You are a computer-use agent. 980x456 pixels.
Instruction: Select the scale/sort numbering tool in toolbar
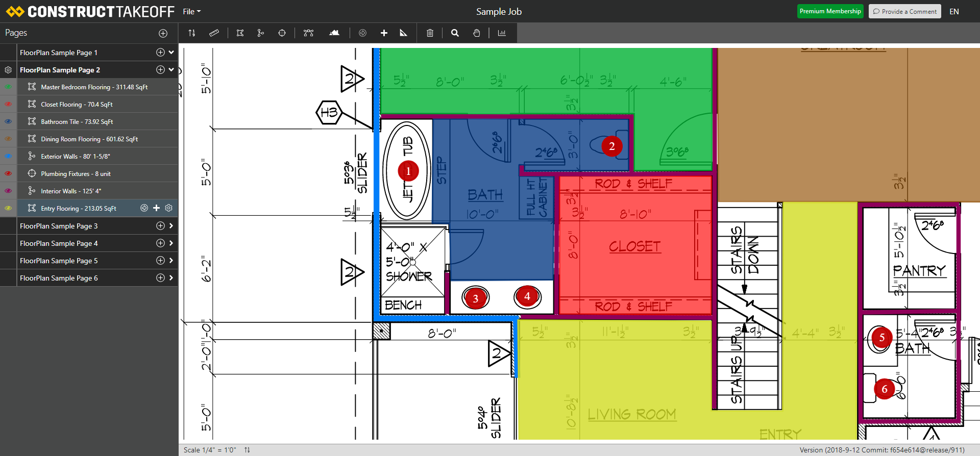click(x=192, y=33)
